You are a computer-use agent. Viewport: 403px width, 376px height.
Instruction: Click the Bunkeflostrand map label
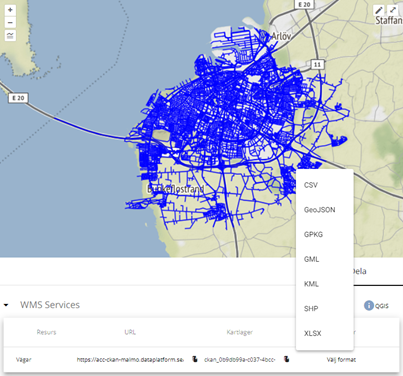pos(176,189)
